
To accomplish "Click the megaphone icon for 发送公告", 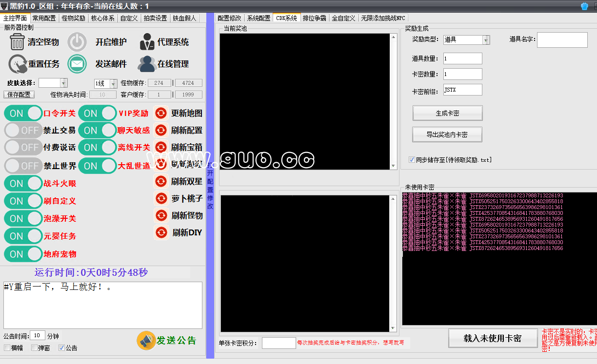I will pyautogui.click(x=146, y=340).
